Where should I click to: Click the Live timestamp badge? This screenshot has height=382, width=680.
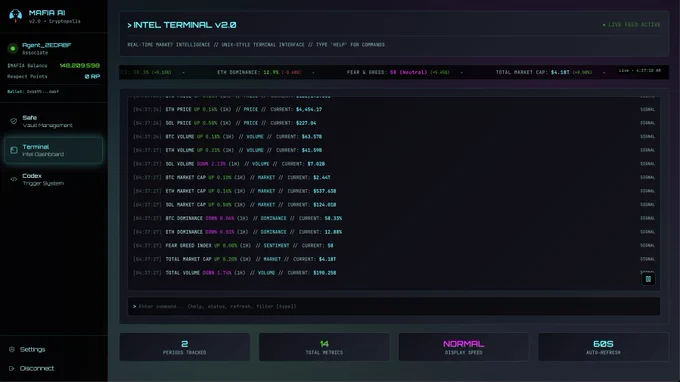(640, 70)
